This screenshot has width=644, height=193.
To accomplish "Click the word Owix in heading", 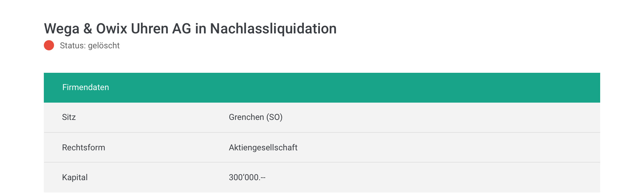I will point(112,29).
